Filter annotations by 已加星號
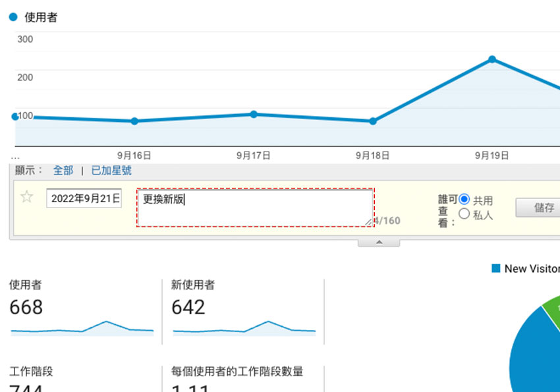This screenshot has width=560, height=392. click(x=111, y=170)
